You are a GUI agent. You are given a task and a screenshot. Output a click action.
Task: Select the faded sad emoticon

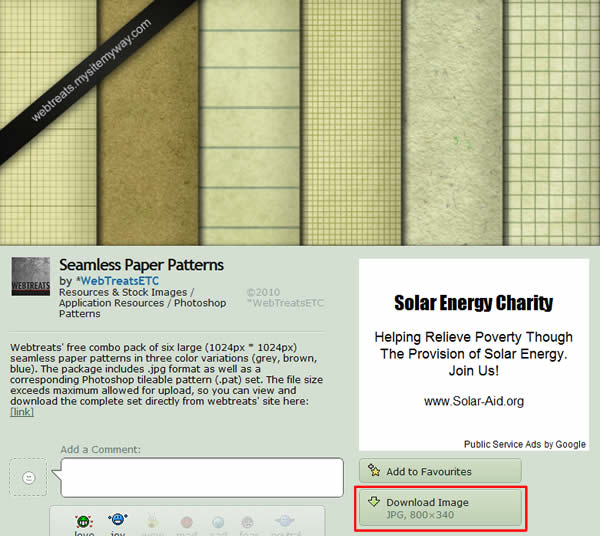click(218, 522)
